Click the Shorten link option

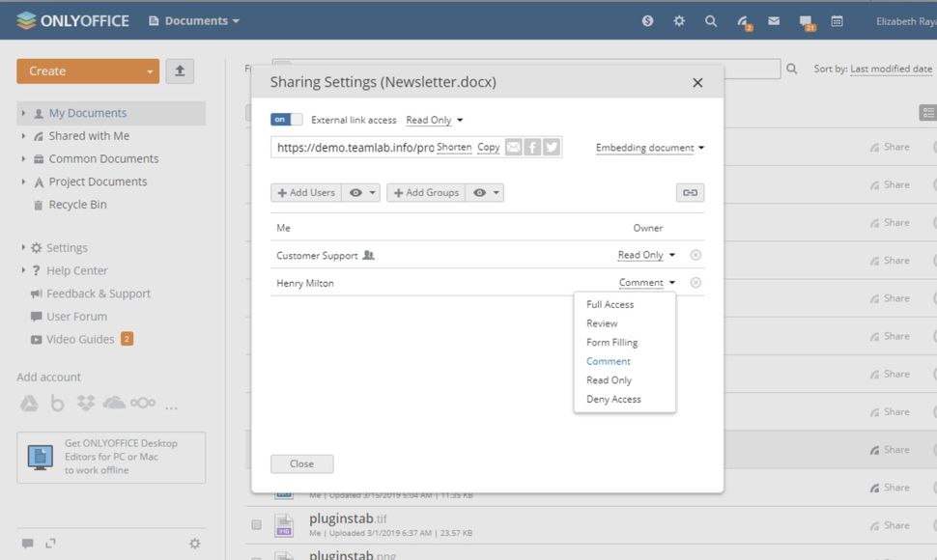(x=454, y=147)
